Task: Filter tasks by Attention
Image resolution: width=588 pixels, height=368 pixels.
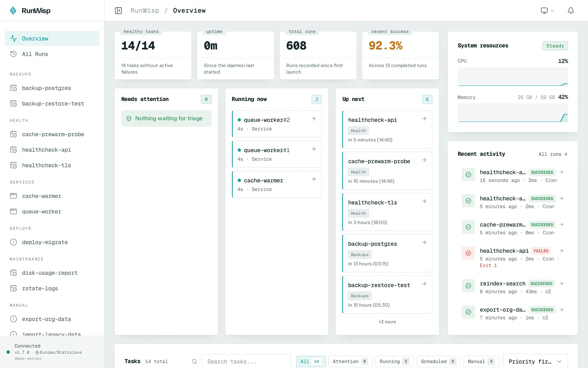Action: coord(350,361)
